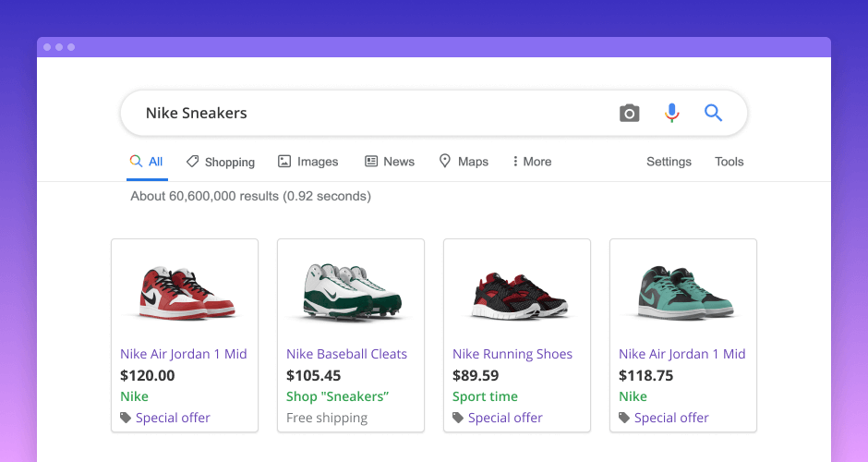The image size is (868, 462).
Task: Open the Images tab
Action: pos(307,162)
